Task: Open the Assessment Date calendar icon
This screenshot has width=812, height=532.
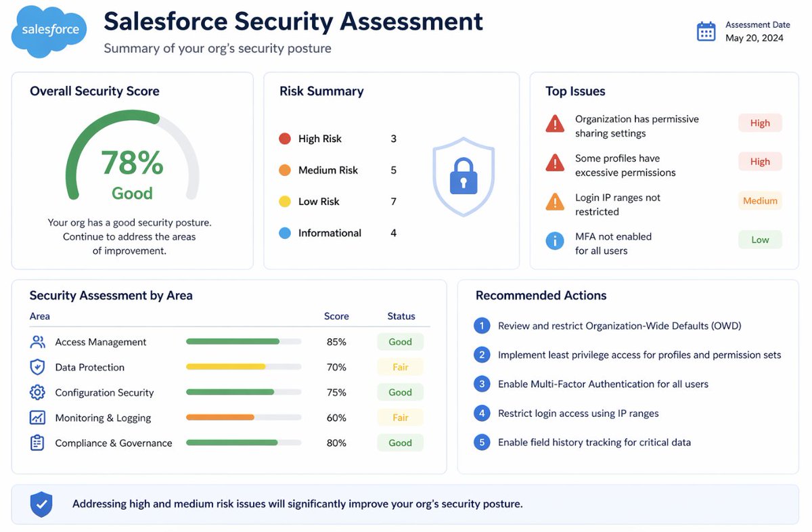Action: 706,31
